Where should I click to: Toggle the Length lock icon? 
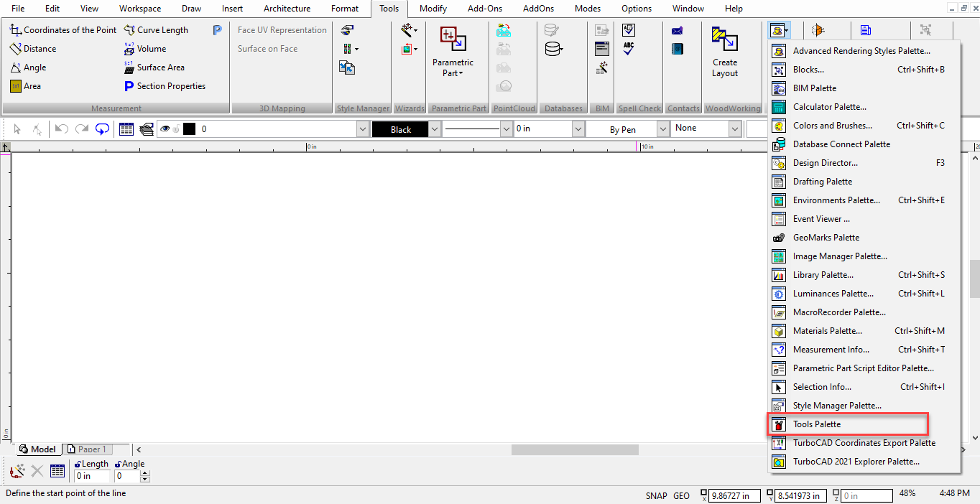(x=78, y=464)
